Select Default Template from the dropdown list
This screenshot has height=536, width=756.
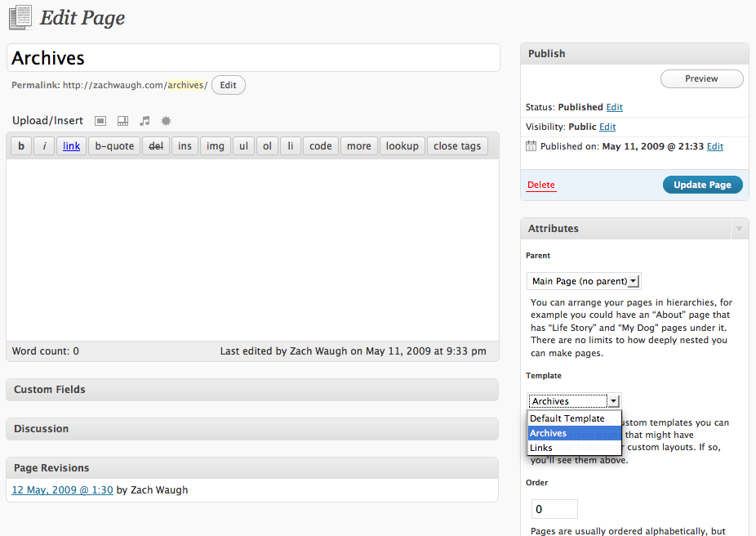tap(567, 418)
